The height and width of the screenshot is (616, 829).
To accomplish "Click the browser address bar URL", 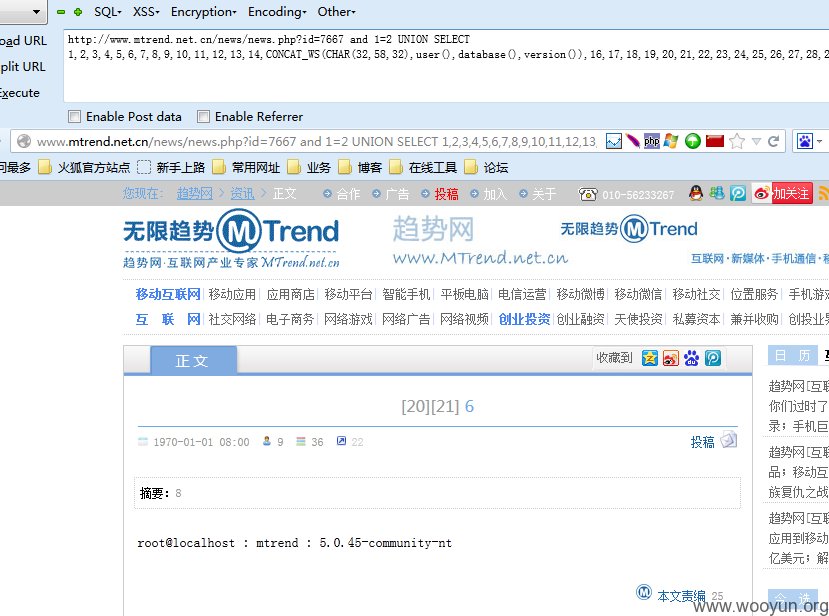I will [316, 141].
